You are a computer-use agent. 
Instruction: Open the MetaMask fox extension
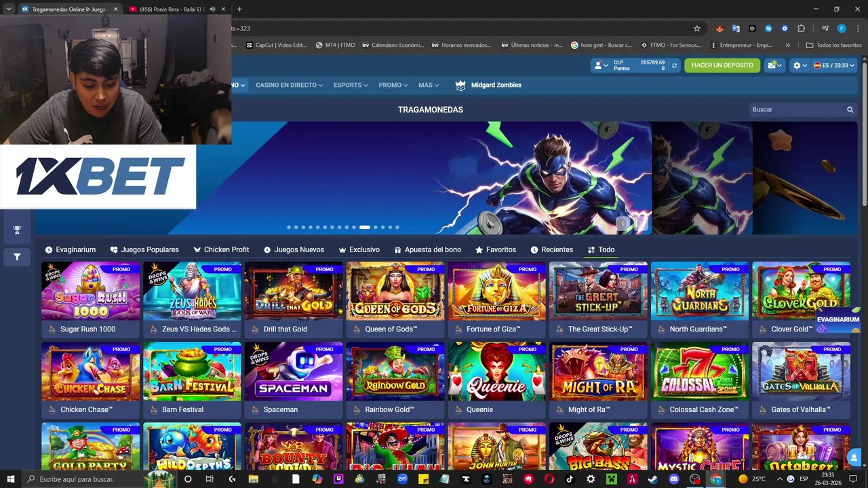coord(719,28)
